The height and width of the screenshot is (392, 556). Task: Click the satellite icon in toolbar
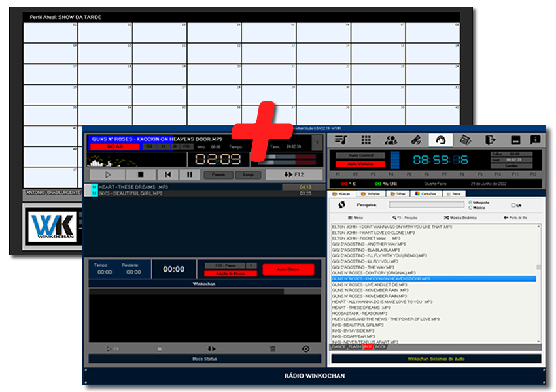(x=415, y=140)
